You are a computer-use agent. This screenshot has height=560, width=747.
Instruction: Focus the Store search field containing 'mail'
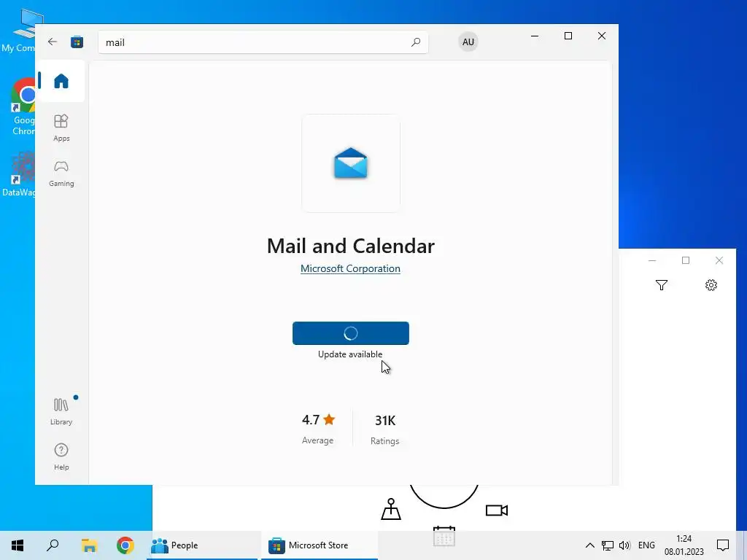click(x=263, y=42)
